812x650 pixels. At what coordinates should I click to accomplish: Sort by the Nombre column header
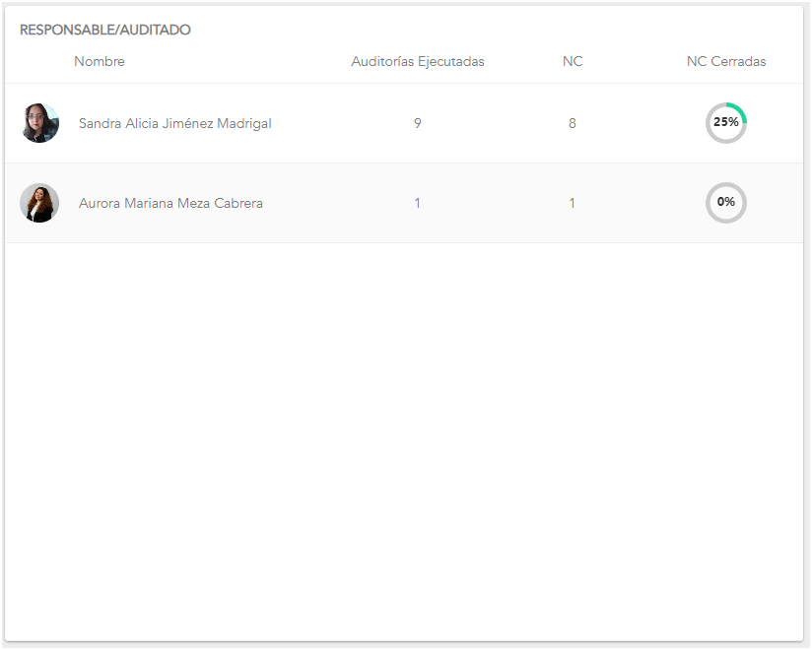pos(100,61)
